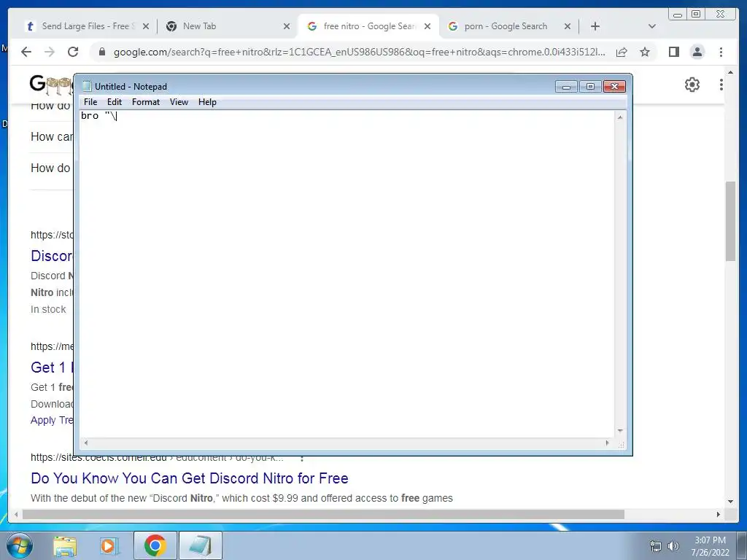Screen dimensions: 747x560
Task: Open the Get 1 search result link
Action: (52, 367)
